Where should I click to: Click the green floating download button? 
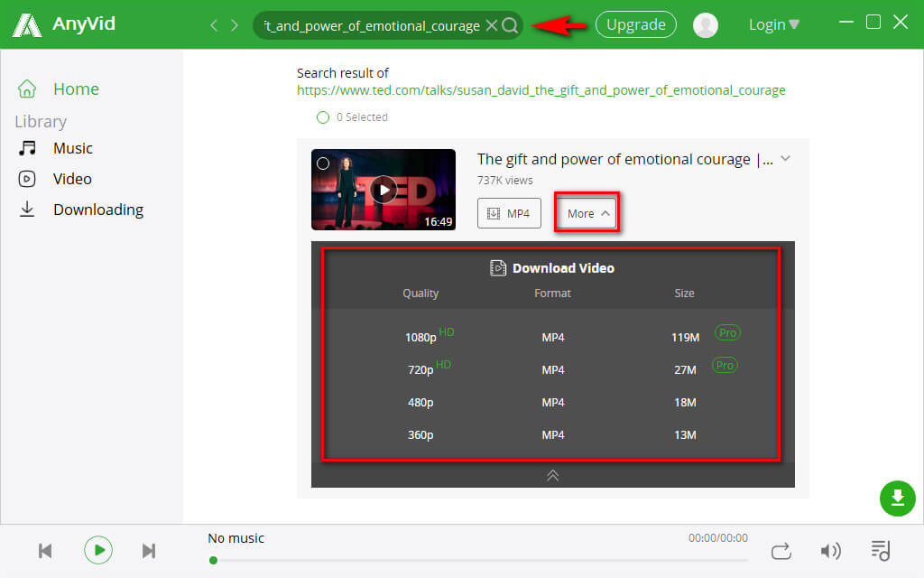tap(898, 499)
